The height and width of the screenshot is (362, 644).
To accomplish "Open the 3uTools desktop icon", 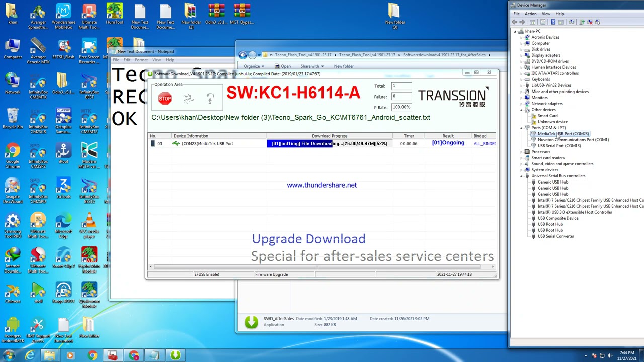I will (x=63, y=188).
